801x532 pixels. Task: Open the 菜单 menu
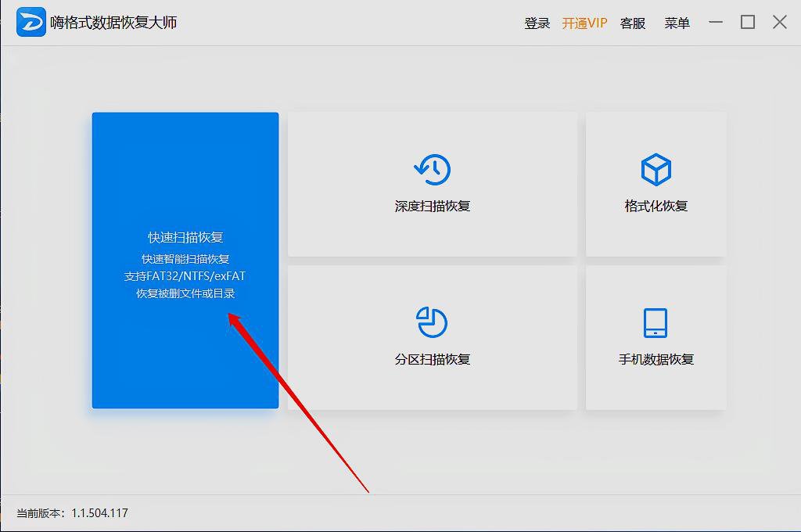(x=677, y=23)
